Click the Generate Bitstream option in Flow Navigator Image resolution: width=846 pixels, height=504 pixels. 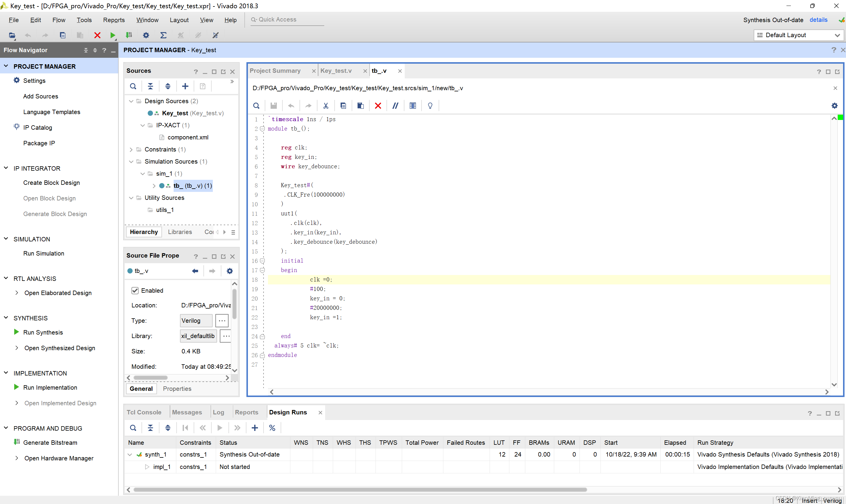49,442
